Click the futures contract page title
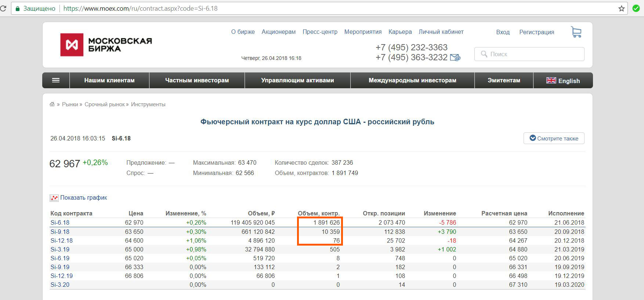 click(x=317, y=122)
